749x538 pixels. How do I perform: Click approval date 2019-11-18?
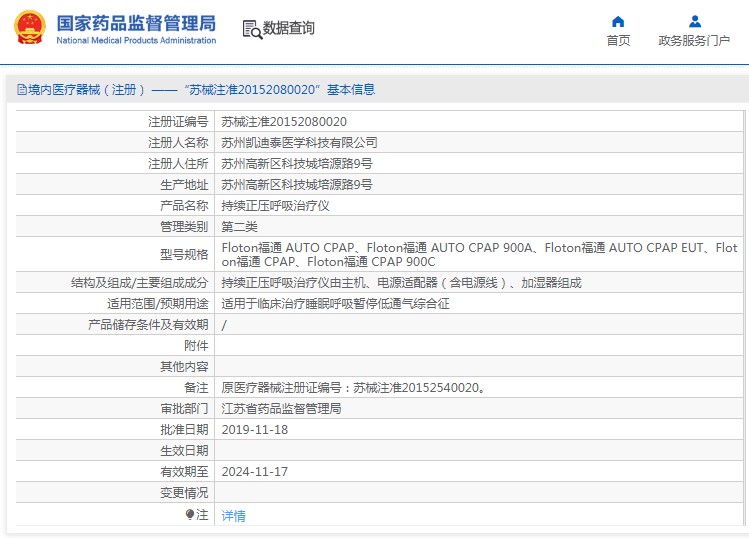[x=254, y=429]
